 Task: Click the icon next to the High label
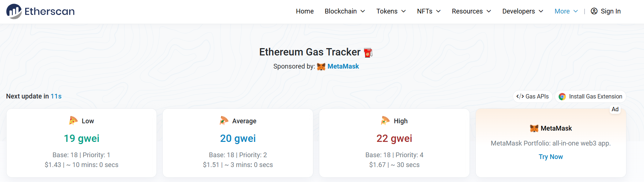tap(385, 121)
